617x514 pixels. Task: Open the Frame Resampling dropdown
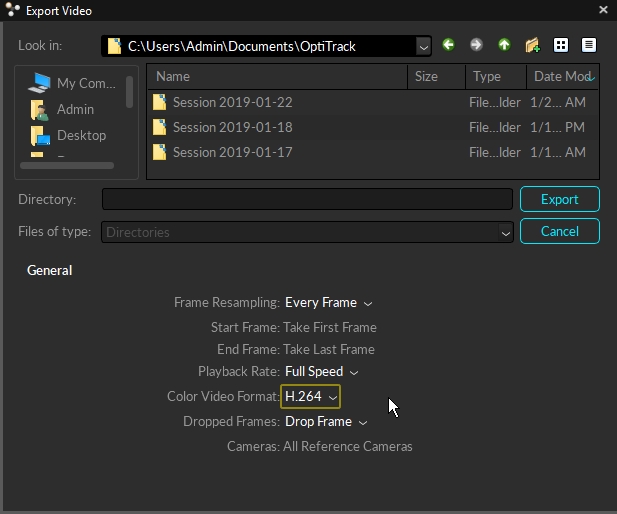coord(328,303)
